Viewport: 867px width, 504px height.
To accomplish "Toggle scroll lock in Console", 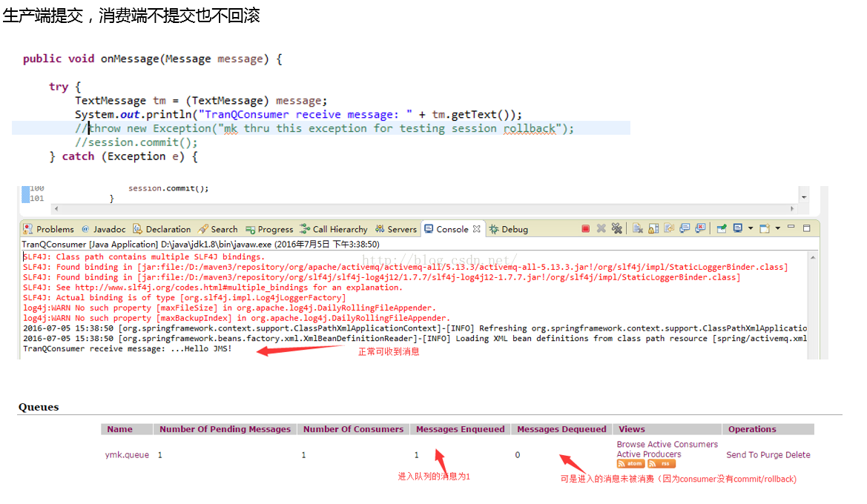I will pos(653,228).
